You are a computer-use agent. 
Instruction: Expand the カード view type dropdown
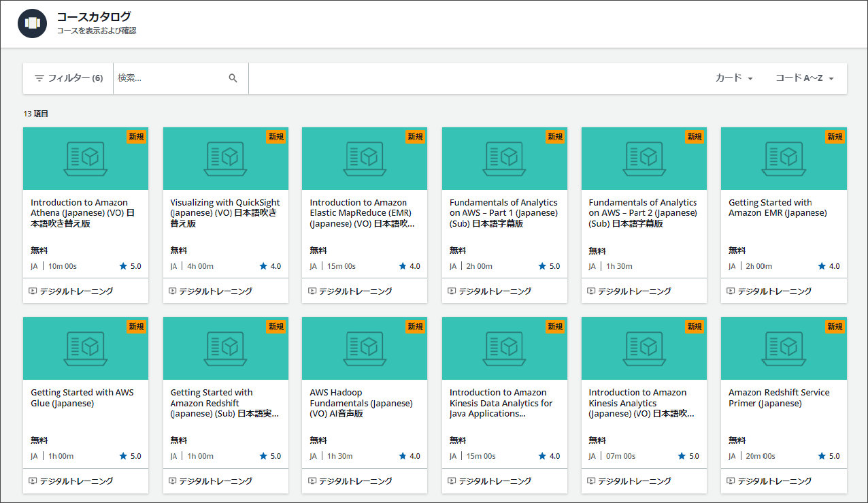733,78
